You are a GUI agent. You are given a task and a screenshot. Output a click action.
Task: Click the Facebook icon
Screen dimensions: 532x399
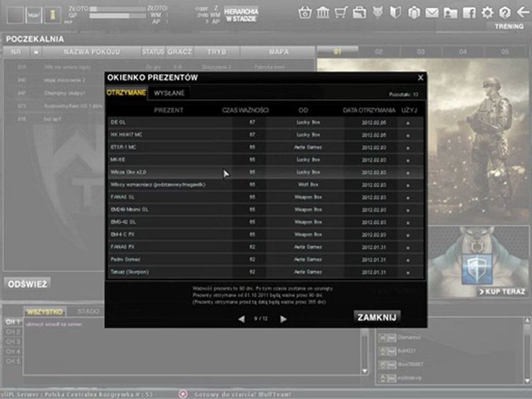tap(469, 13)
